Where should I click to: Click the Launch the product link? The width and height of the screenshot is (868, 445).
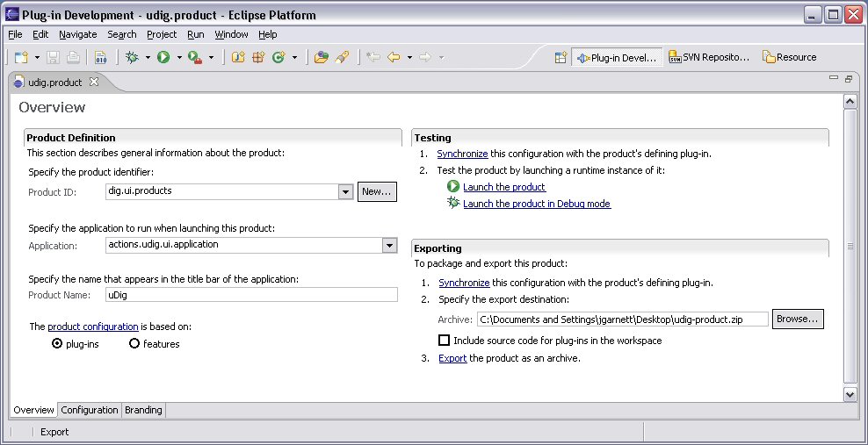click(x=503, y=187)
